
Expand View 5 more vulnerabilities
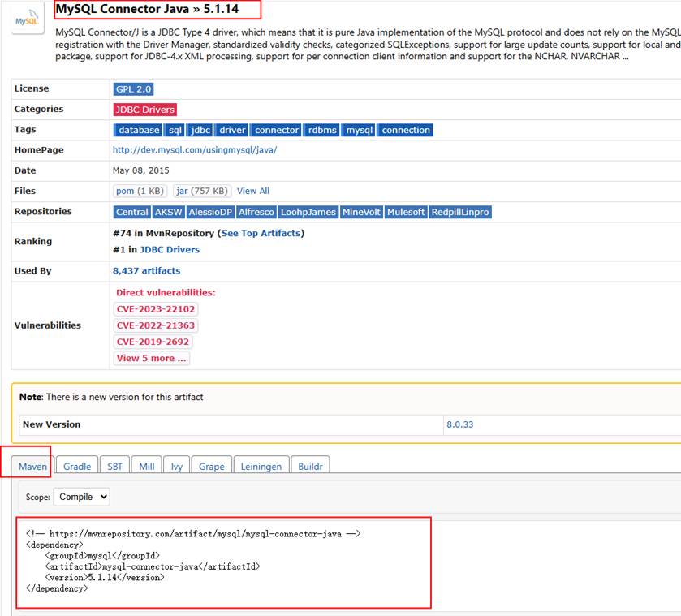(x=151, y=359)
